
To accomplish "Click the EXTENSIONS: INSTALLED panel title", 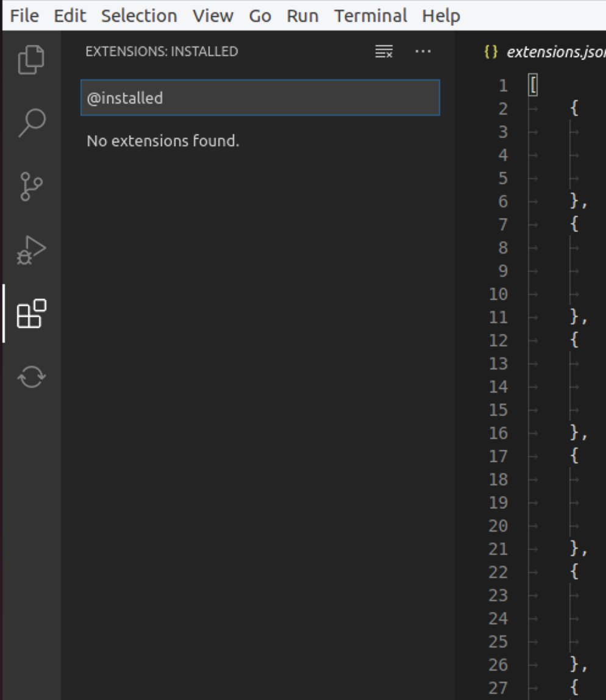I will [x=162, y=51].
